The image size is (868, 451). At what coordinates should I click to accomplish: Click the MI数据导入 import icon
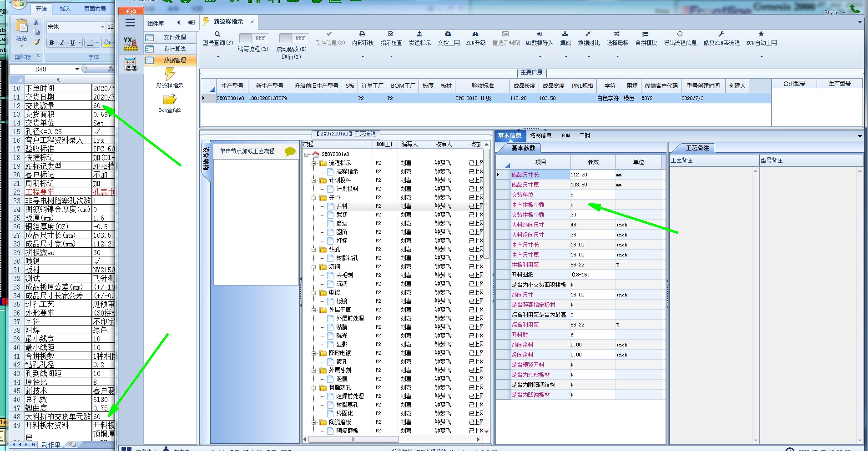pos(539,34)
